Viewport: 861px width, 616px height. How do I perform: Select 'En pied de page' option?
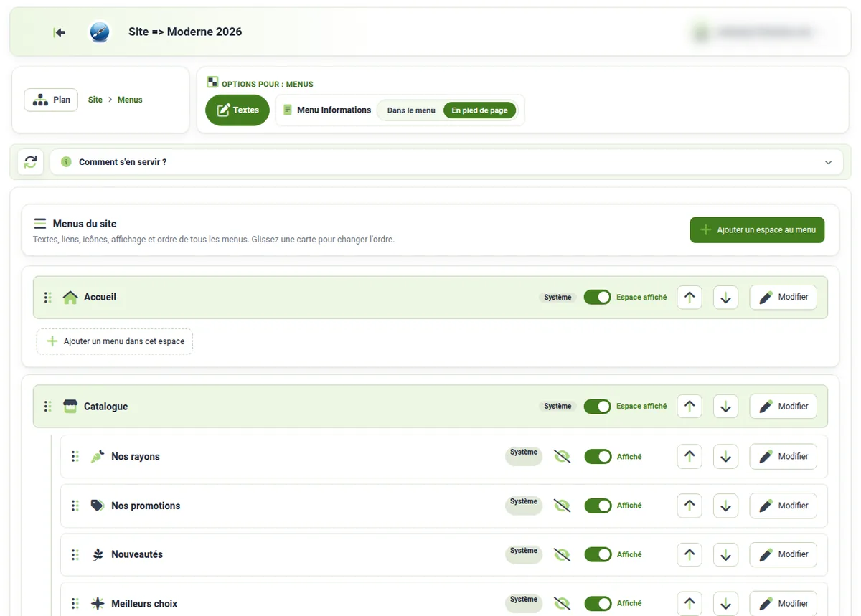(479, 110)
